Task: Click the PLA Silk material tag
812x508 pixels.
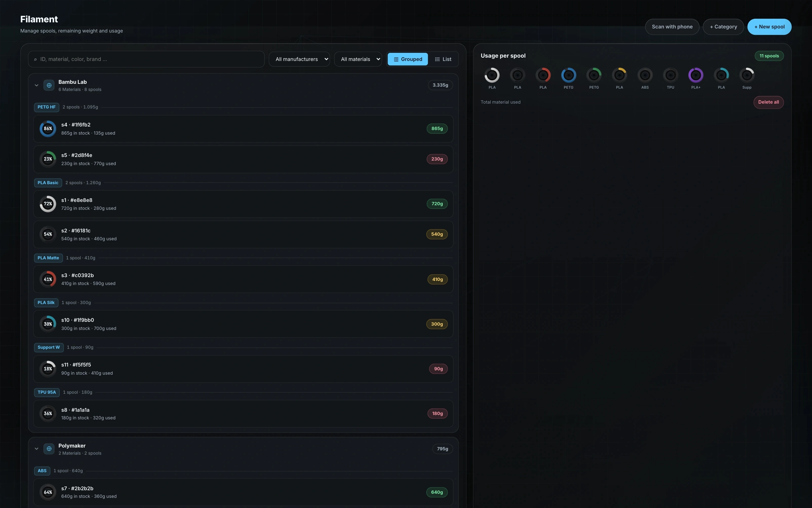Action: (x=46, y=303)
